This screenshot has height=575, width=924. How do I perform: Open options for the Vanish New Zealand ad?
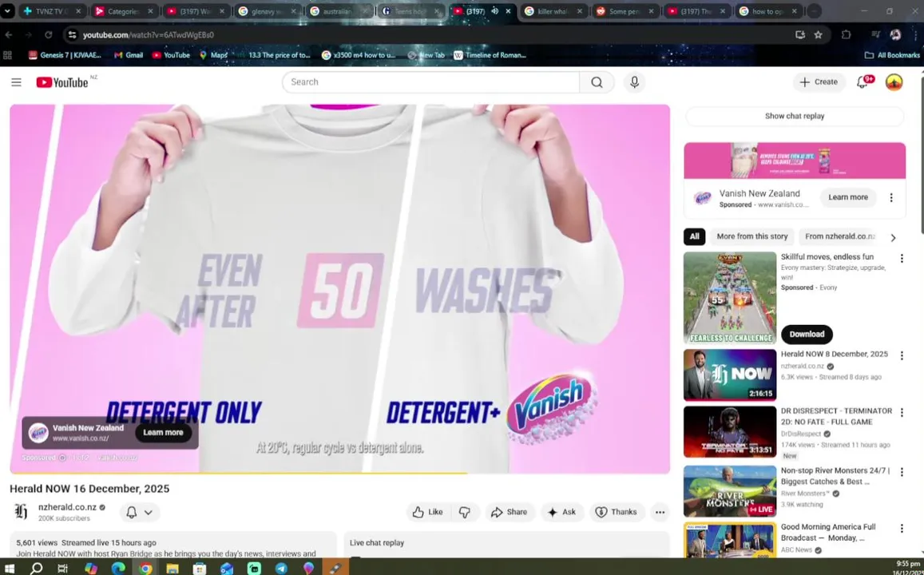pos(891,198)
